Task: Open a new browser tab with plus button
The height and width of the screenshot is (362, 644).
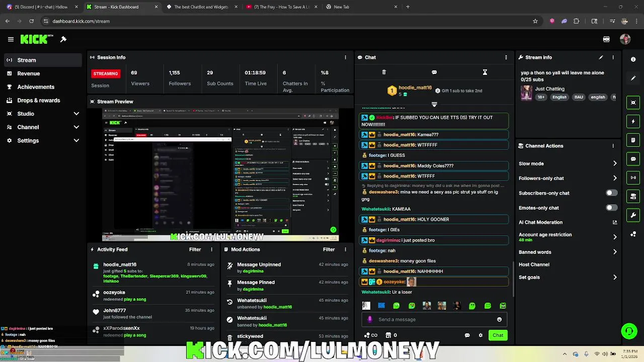Action: [x=408, y=7]
